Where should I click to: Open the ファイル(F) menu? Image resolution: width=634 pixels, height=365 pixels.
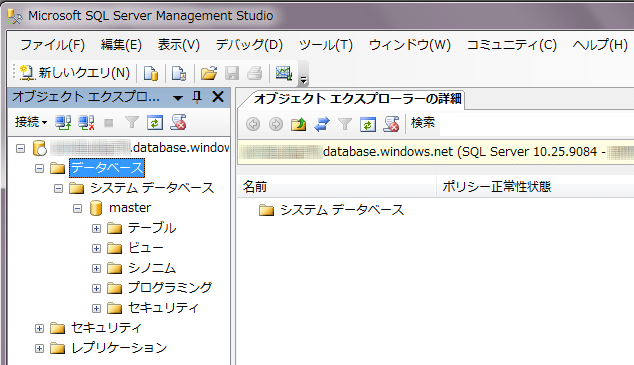click(53, 44)
